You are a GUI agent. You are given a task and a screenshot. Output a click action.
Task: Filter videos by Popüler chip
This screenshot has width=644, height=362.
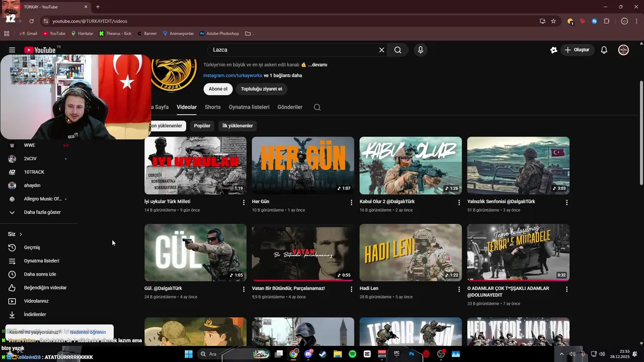[202, 126]
